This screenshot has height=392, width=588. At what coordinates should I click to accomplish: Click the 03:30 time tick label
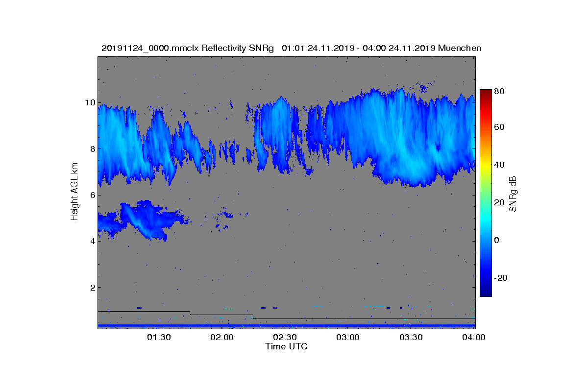click(x=412, y=337)
